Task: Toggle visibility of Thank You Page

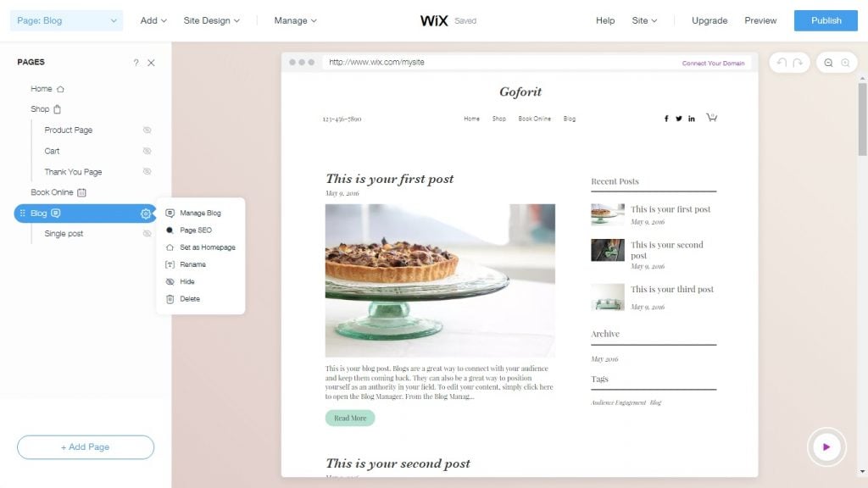Action: (147, 171)
